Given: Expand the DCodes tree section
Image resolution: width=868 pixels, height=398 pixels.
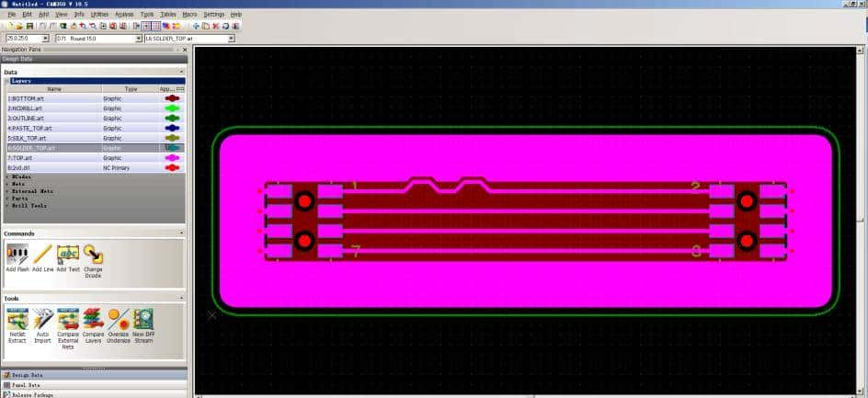Looking at the screenshot, I should (7, 176).
